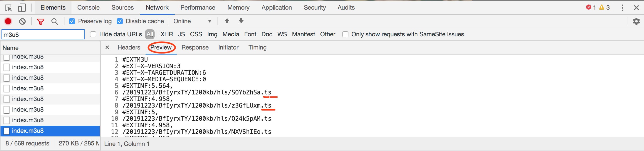Filter requests by XHR type
The width and height of the screenshot is (644, 151).
click(167, 34)
